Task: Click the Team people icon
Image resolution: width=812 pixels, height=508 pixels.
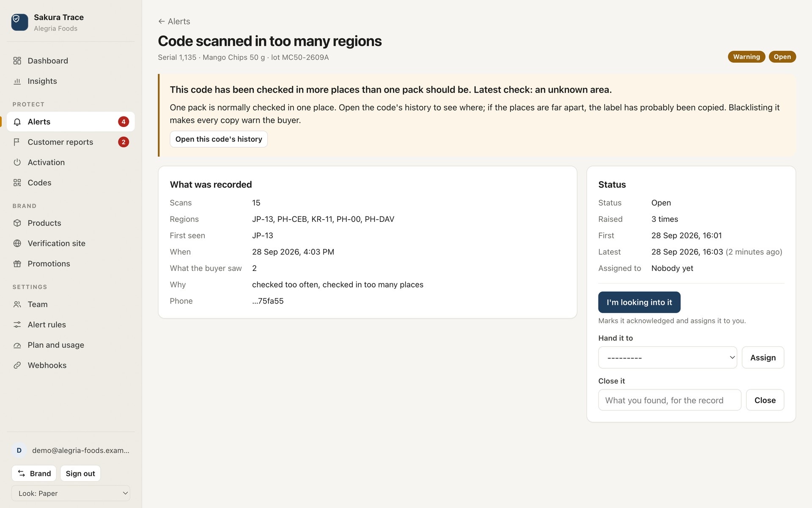Action: coord(17,304)
